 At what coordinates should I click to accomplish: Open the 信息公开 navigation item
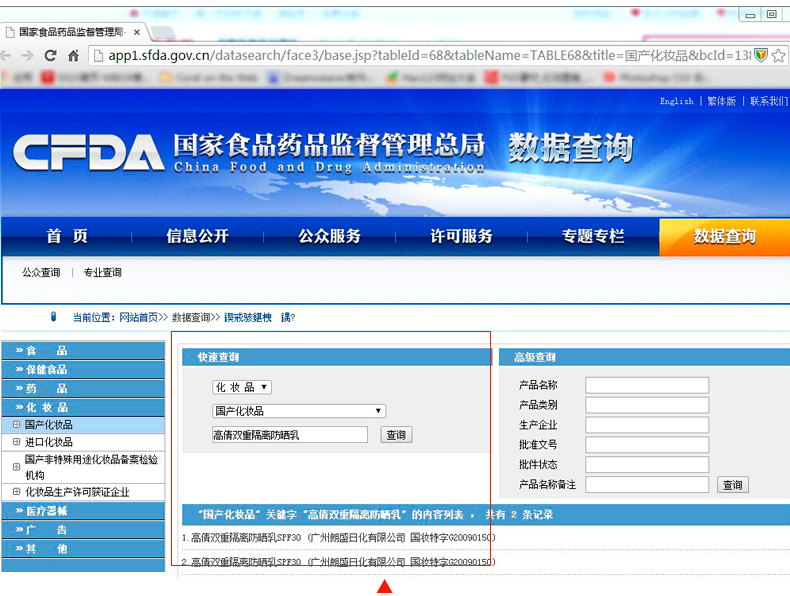[x=198, y=236]
